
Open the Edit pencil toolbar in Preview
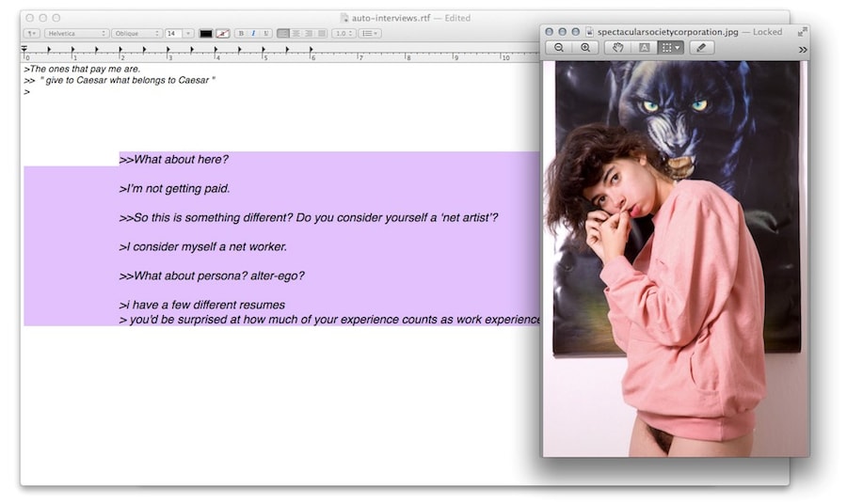[x=701, y=47]
